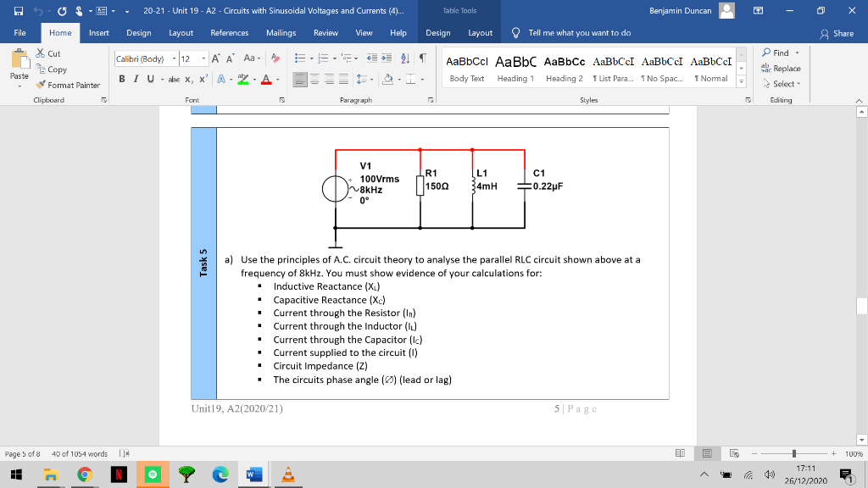
Task: Apply numbered list formatting
Action: click(x=323, y=58)
